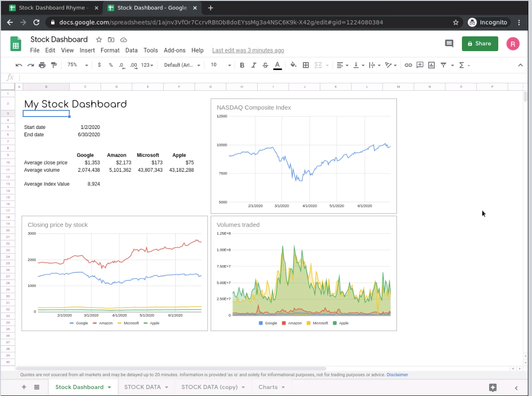Expand the font size dropdown
This screenshot has height=396, width=532.
click(x=220, y=65)
